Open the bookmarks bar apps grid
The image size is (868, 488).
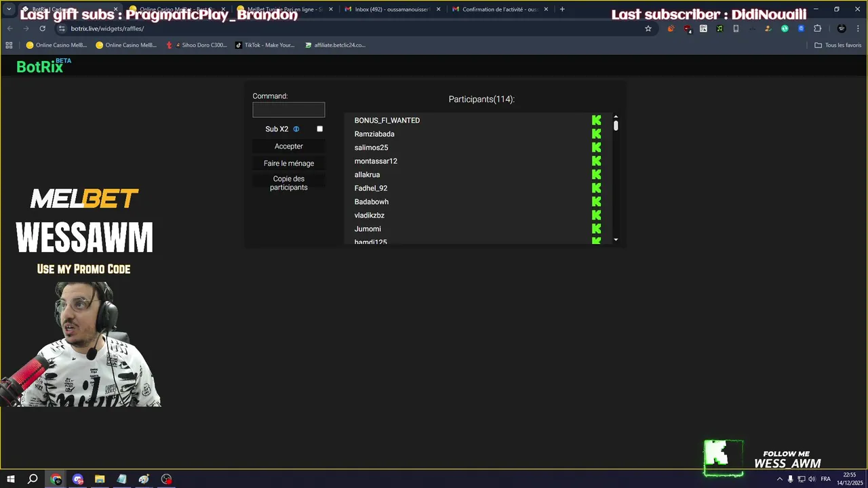[9, 45]
